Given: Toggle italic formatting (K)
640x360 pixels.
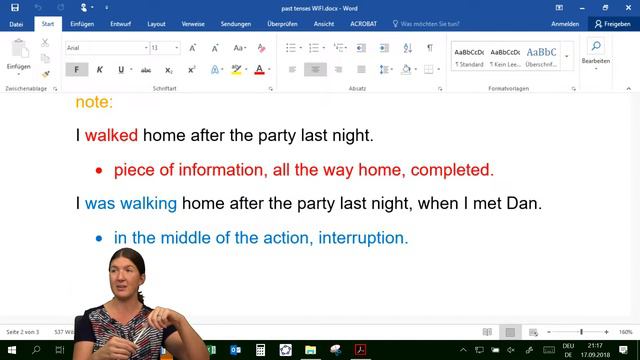Looking at the screenshot, I should [100, 70].
